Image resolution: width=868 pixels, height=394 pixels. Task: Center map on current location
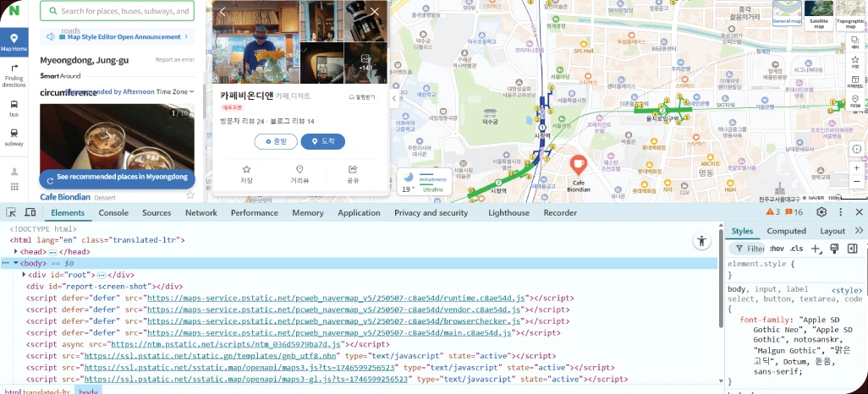point(856,149)
